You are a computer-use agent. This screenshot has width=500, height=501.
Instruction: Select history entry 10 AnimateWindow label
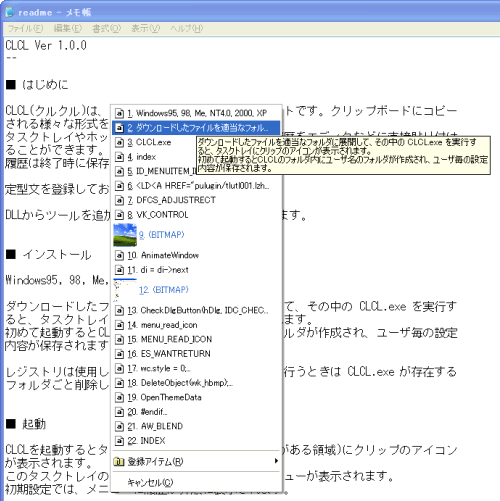163,255
